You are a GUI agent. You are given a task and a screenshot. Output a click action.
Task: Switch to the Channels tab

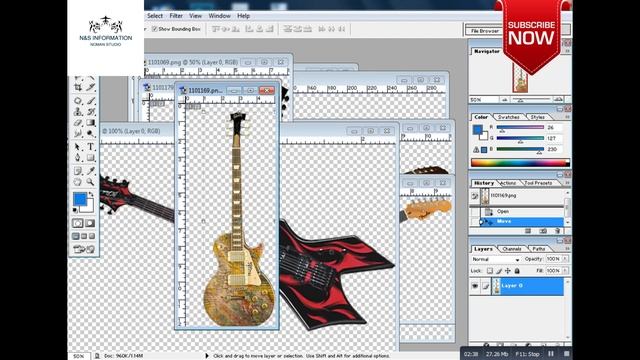pyautogui.click(x=512, y=249)
